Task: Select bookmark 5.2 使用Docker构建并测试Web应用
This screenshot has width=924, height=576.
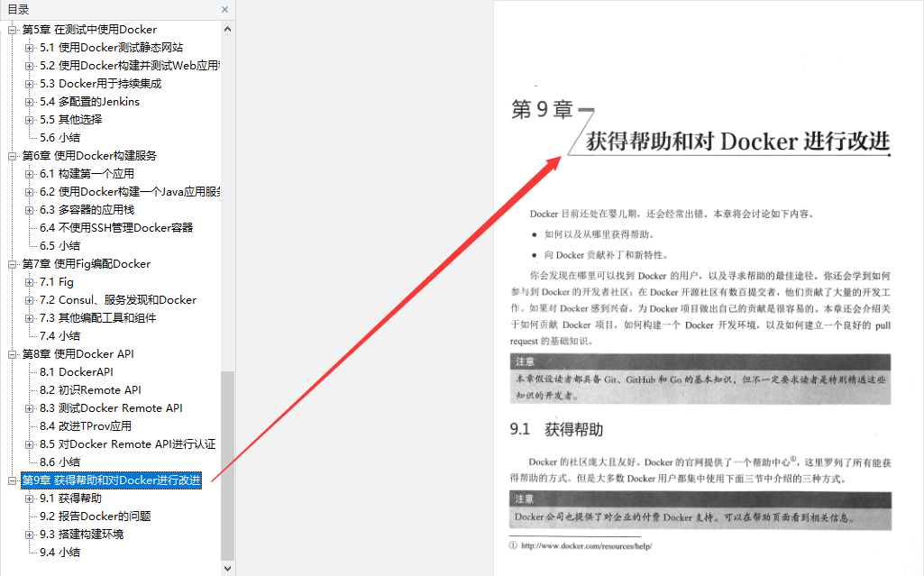Action: pos(130,66)
